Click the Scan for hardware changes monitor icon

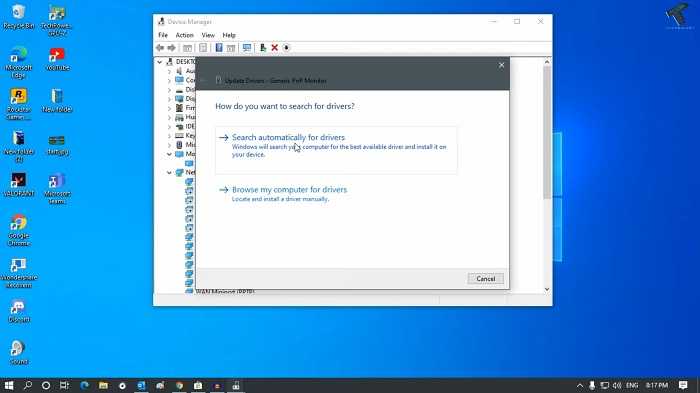(246, 48)
